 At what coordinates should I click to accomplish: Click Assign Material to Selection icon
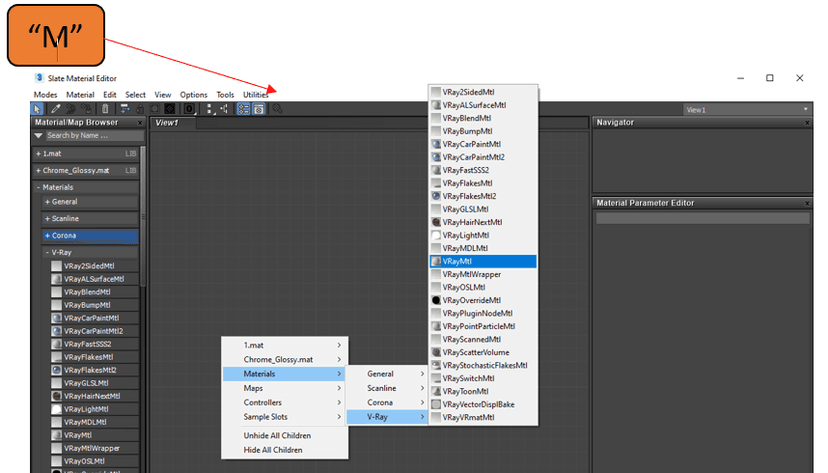pos(87,109)
